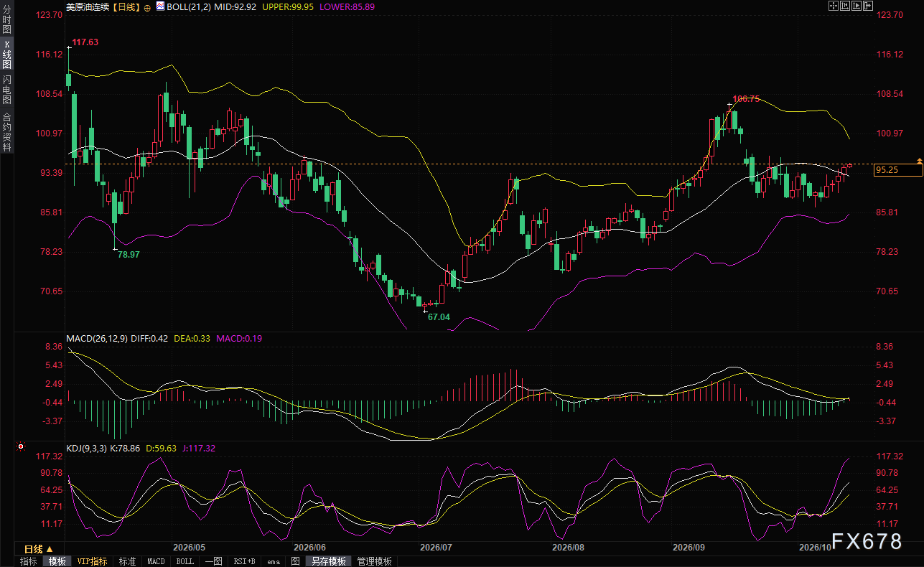The height and width of the screenshot is (567, 924).
Task: Apply the MACD template
Action: [156, 561]
